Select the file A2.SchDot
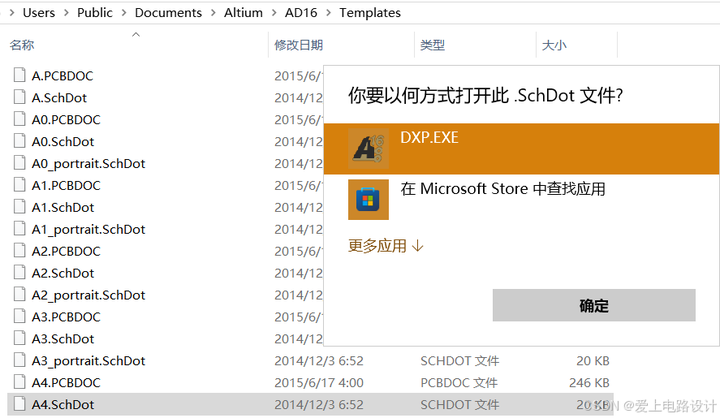 point(63,273)
